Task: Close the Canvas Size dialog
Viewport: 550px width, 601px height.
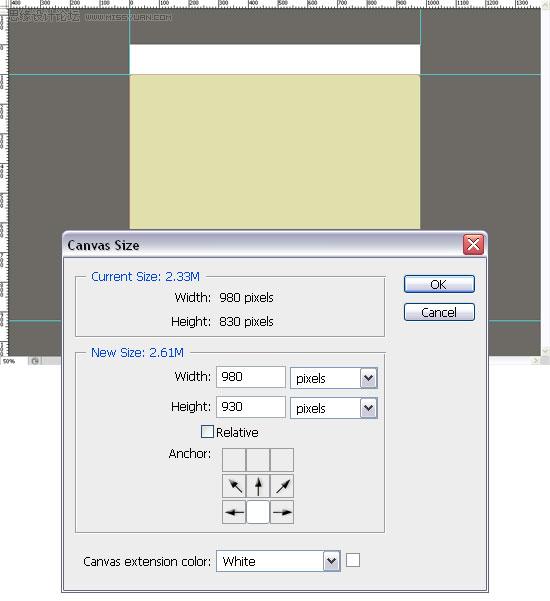Action: [473, 245]
